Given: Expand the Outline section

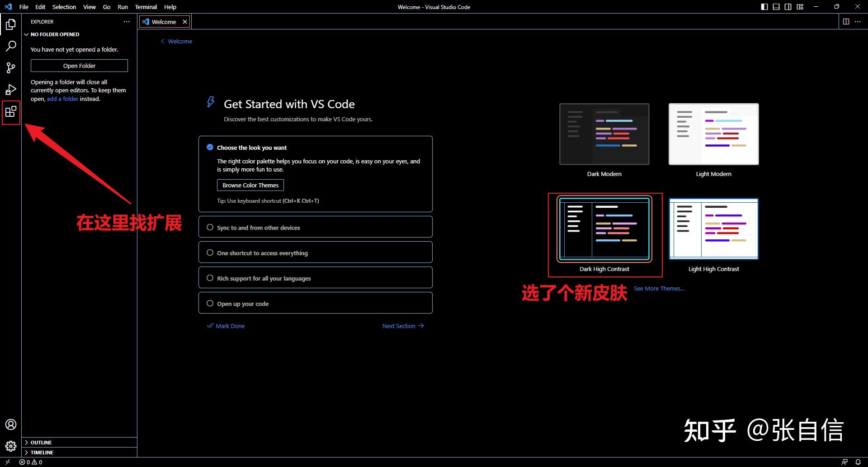Looking at the screenshot, I should pos(41,442).
